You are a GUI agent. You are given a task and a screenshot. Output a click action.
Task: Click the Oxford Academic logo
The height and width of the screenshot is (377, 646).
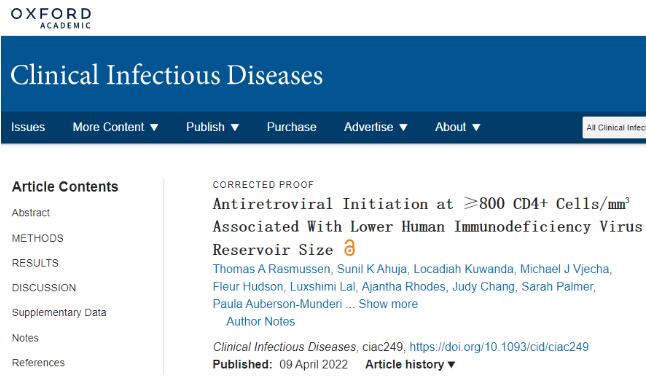[x=51, y=18]
